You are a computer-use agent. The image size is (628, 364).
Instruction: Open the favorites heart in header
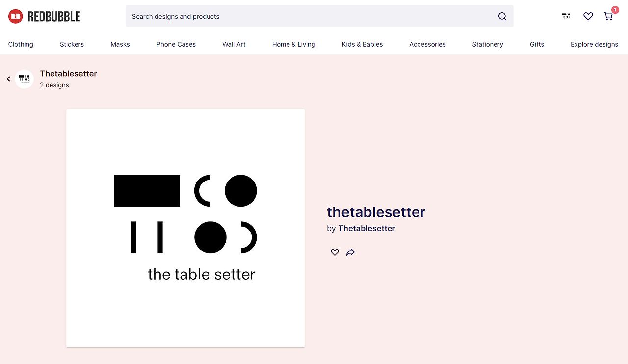(x=588, y=16)
